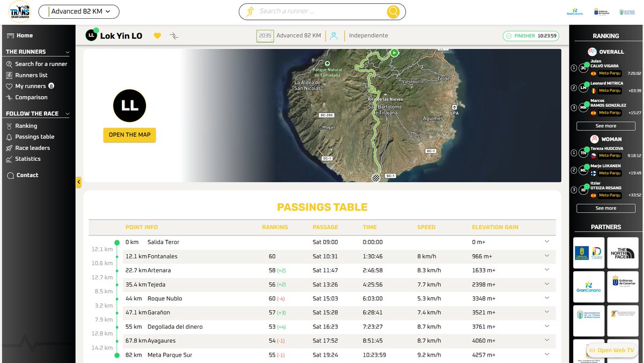Click See more under the WOMAN ranking
The width and height of the screenshot is (644, 363).
(605, 208)
